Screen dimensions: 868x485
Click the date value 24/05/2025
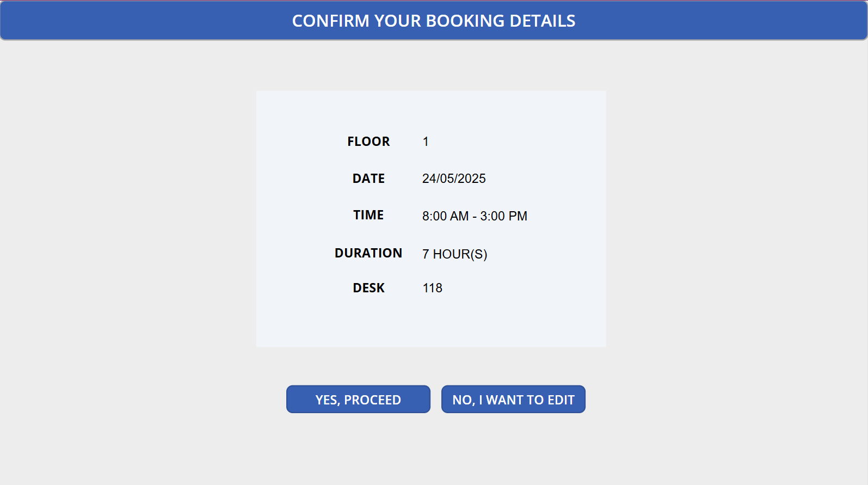click(x=454, y=179)
